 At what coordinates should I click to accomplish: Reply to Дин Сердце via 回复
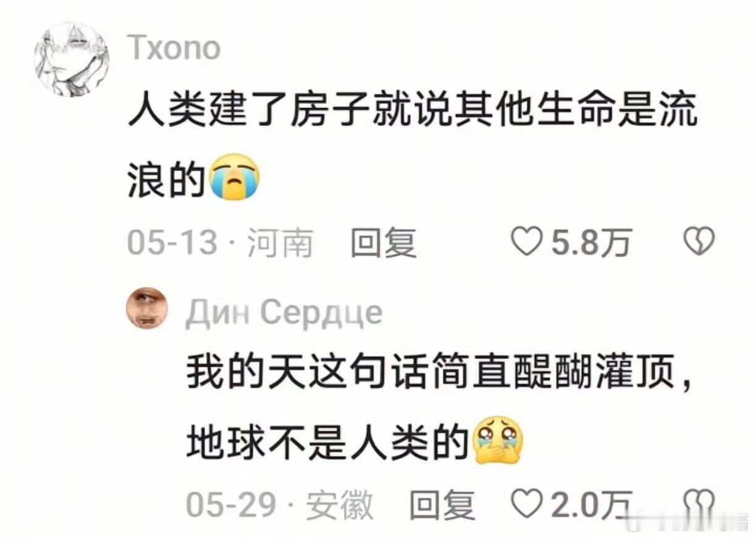442,505
